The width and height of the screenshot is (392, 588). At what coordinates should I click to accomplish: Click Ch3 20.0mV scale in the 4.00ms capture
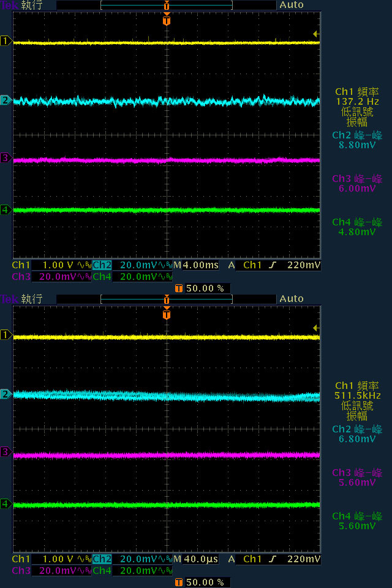coord(58,277)
